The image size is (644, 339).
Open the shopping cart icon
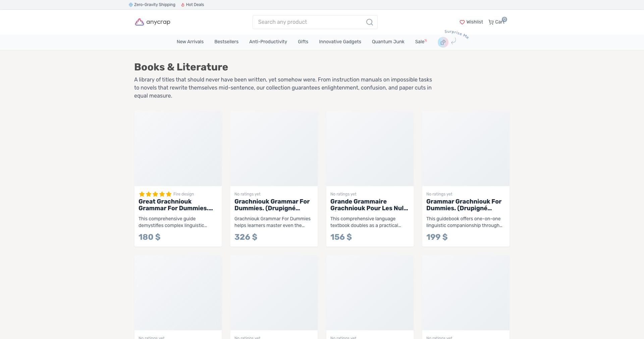click(491, 22)
